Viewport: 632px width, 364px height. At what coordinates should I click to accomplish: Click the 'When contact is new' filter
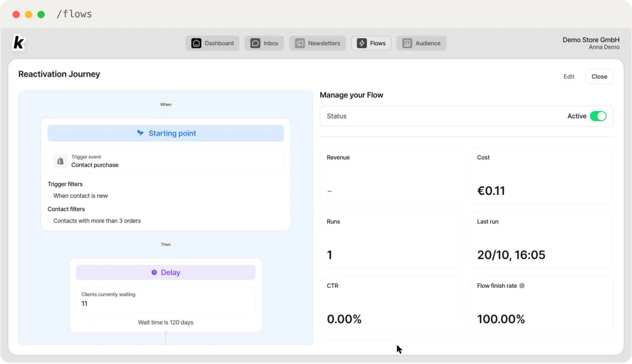click(80, 196)
